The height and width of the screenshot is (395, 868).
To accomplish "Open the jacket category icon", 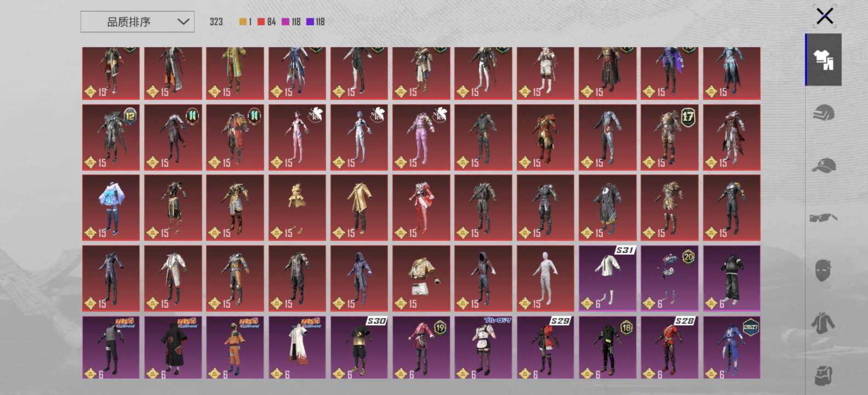I will pos(824,323).
